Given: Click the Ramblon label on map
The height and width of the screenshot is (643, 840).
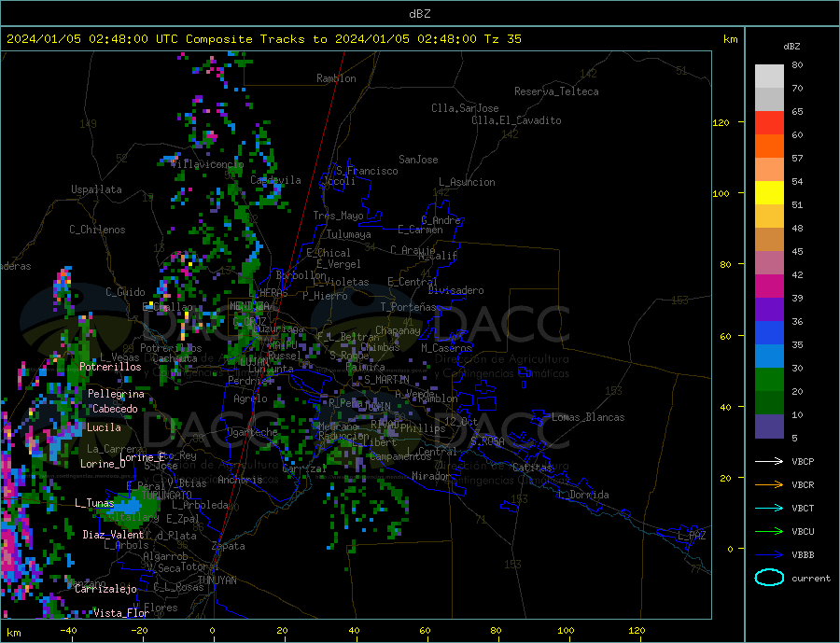Looking at the screenshot, I should point(336,78).
